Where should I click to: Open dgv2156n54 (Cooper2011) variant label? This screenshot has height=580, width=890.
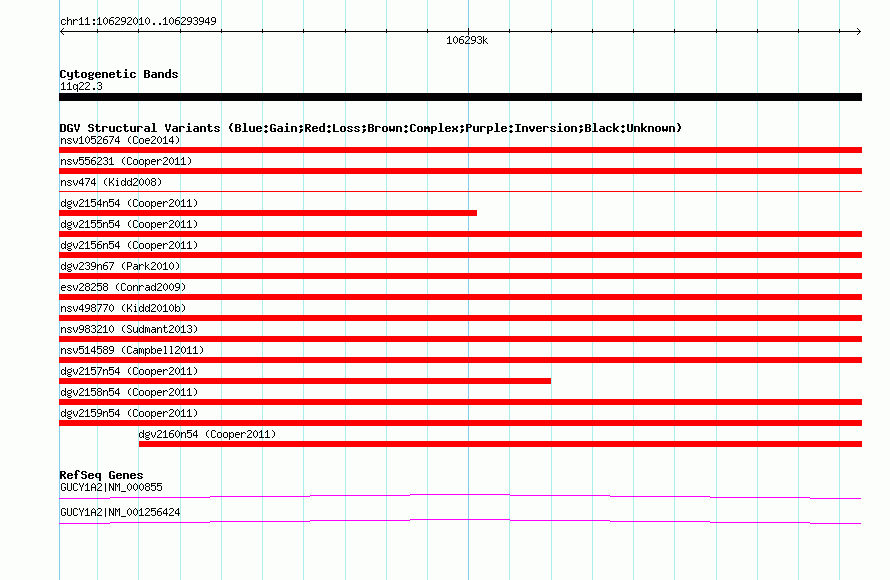[129, 245]
